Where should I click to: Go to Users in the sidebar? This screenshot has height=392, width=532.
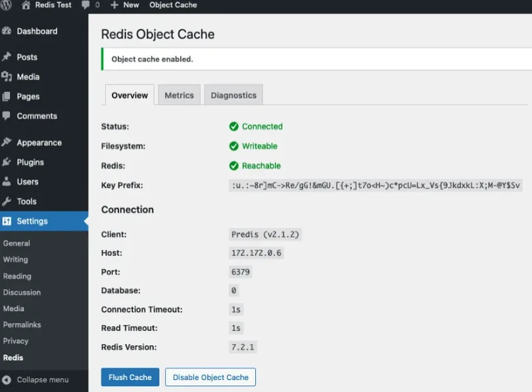click(28, 182)
